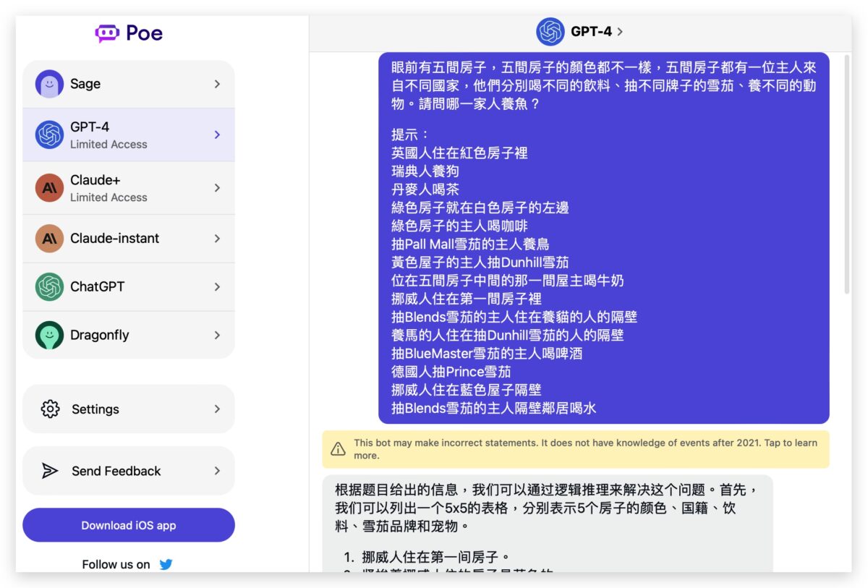Click the Settings gear icon
The width and height of the screenshot is (868, 588).
50,409
